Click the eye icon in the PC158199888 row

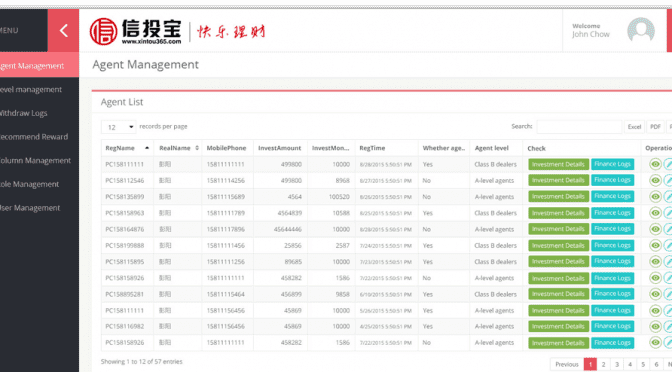[655, 246]
